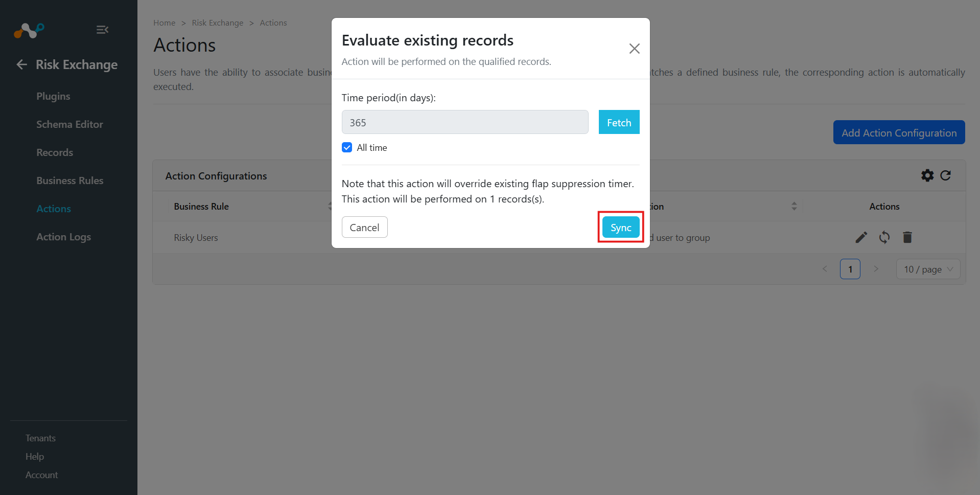Click the Sync button
This screenshot has width=980, height=495.
[621, 227]
